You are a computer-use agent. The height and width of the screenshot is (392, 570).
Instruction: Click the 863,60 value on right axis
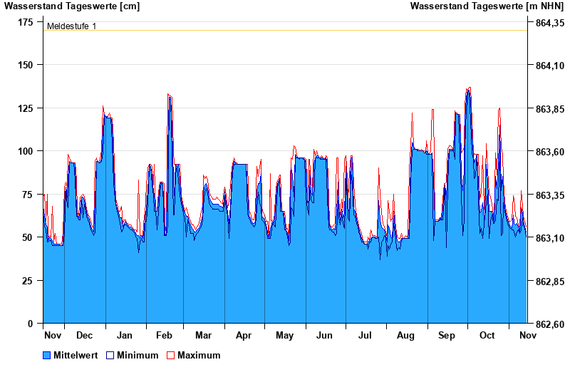pos(549,152)
